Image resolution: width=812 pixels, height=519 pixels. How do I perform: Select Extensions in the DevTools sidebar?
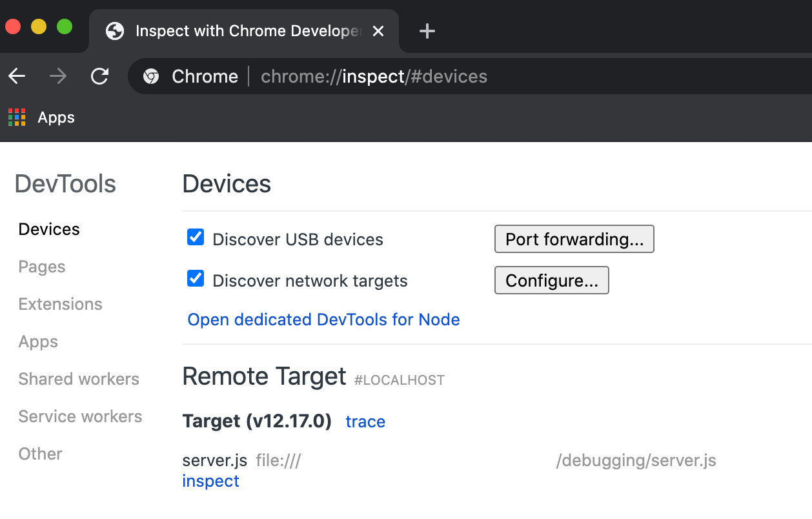(x=60, y=304)
